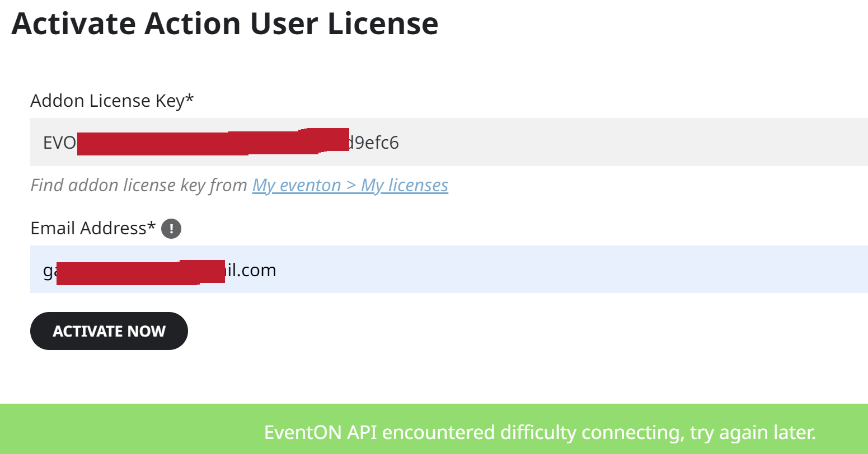
Task: Click the asterisk after Addon License Key
Action: point(190,98)
